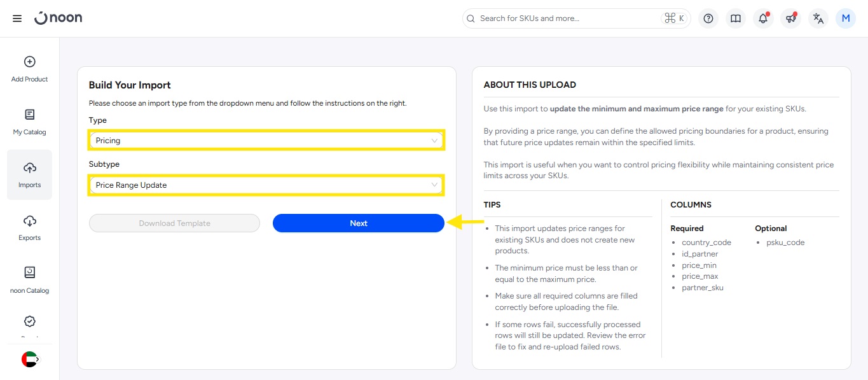The height and width of the screenshot is (380, 868).
Task: Switch country with UAE flag
Action: [x=30, y=359]
